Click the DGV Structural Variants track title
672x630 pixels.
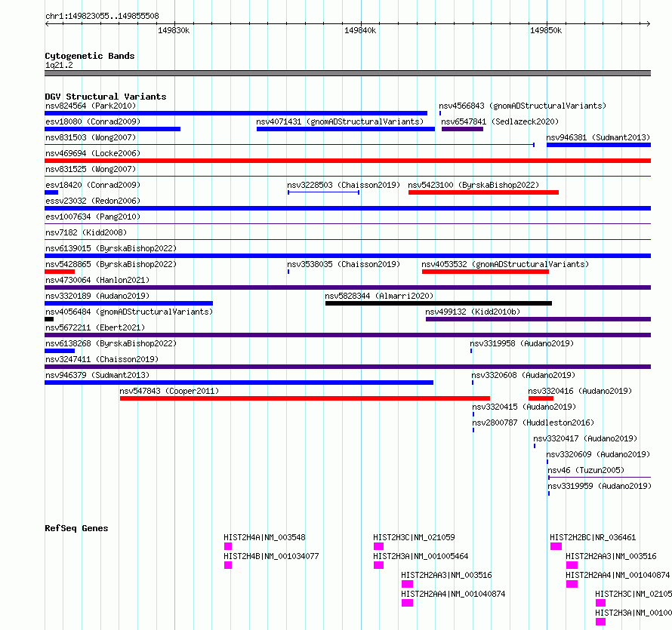106,97
